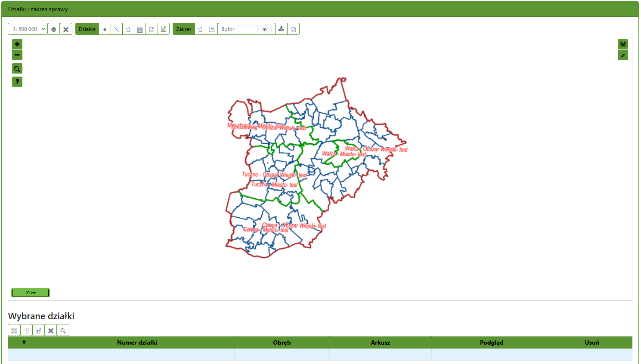Click the Bufor distance input field
Screen dimensions: 641x364
coord(248,29)
